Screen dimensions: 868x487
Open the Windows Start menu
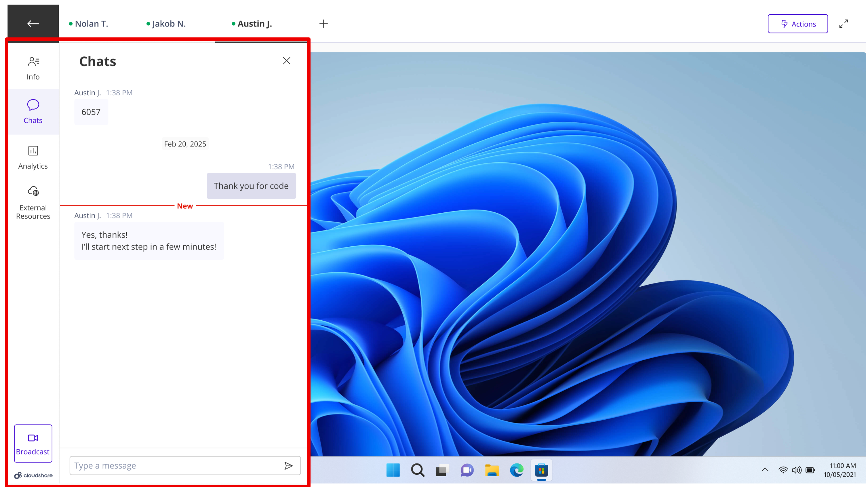point(394,471)
